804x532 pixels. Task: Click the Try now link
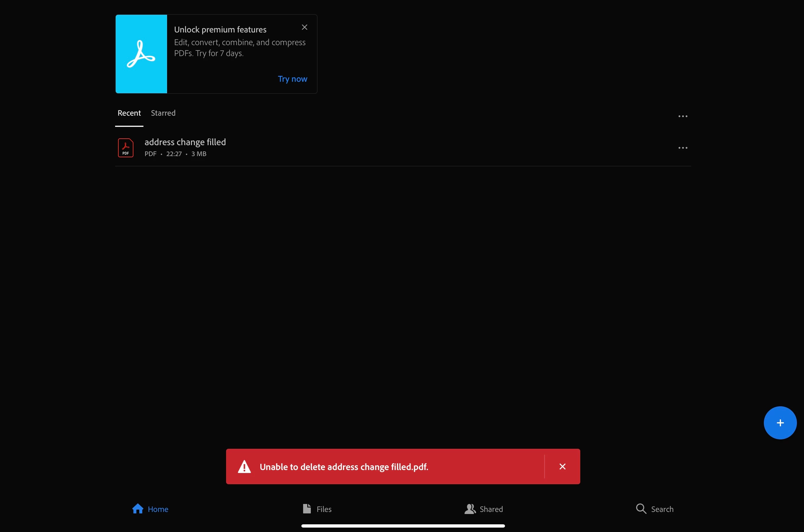pyautogui.click(x=292, y=79)
